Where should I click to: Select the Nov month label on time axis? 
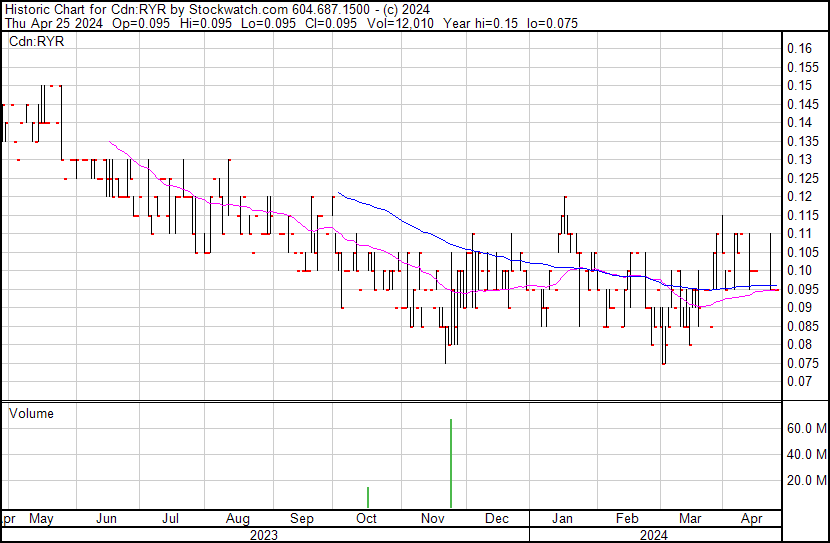point(432,519)
